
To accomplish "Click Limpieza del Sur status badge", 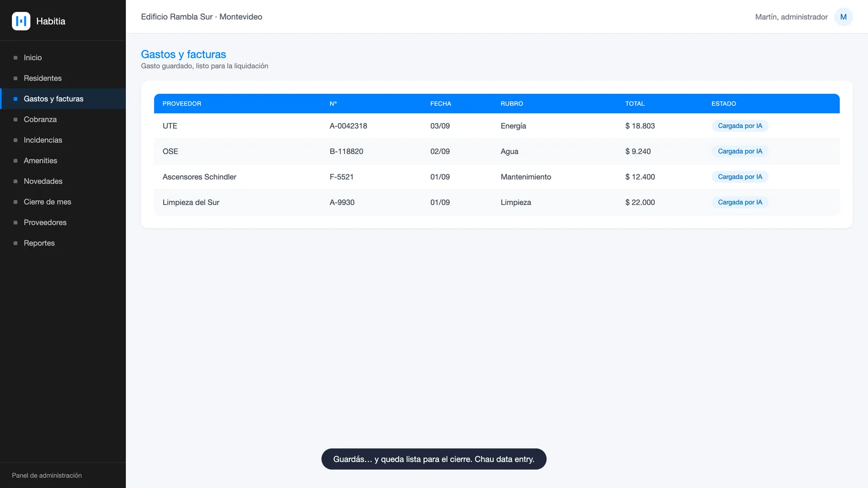I will click(740, 202).
